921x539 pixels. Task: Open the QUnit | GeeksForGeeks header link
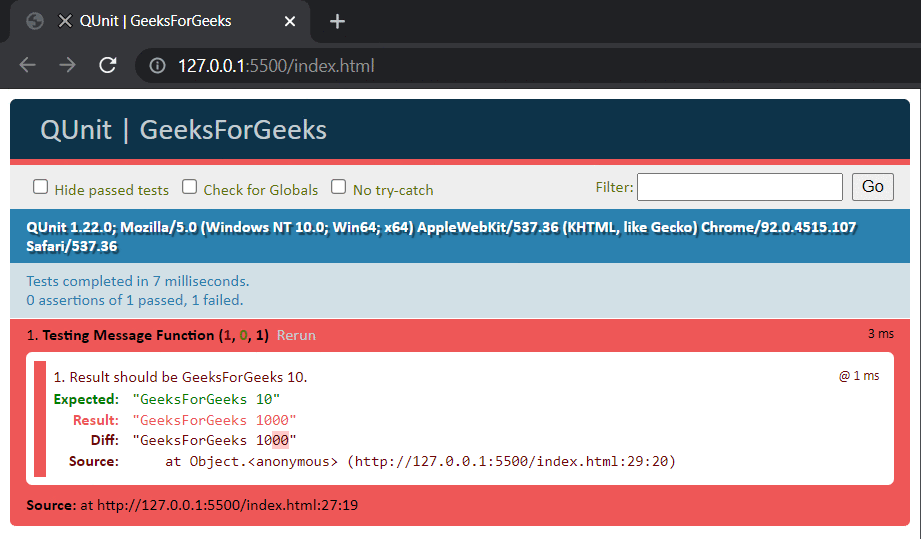(183, 130)
